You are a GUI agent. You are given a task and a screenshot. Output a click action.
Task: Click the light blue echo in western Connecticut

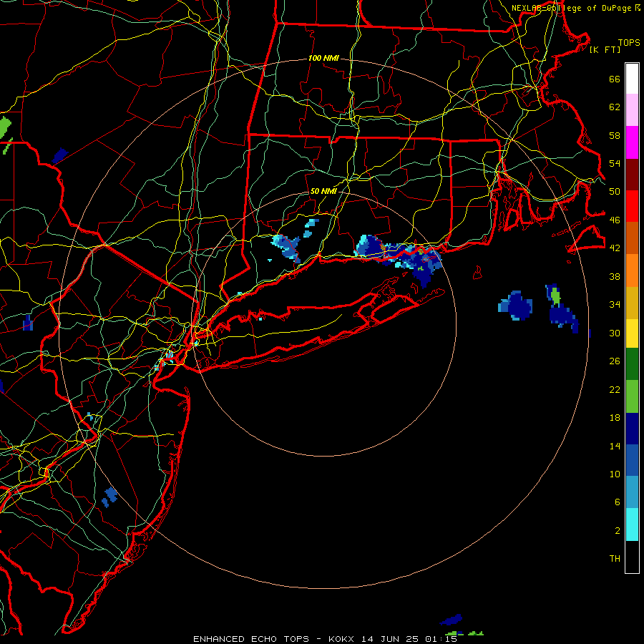coord(287,248)
